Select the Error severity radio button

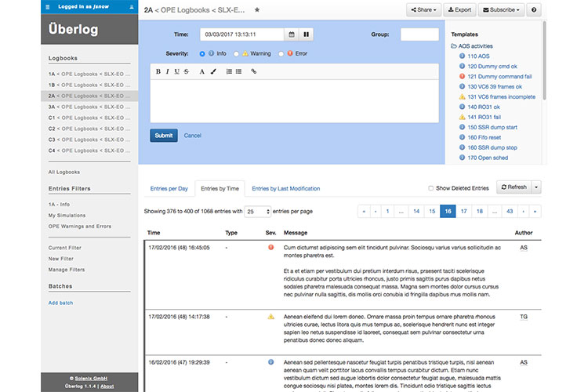click(281, 53)
